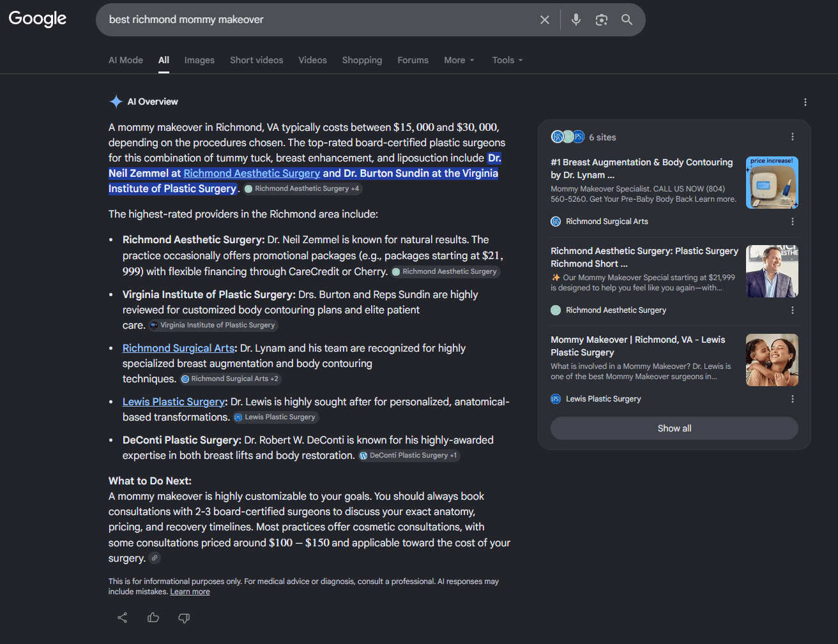
Task: Select the All results tab
Action: (x=164, y=60)
